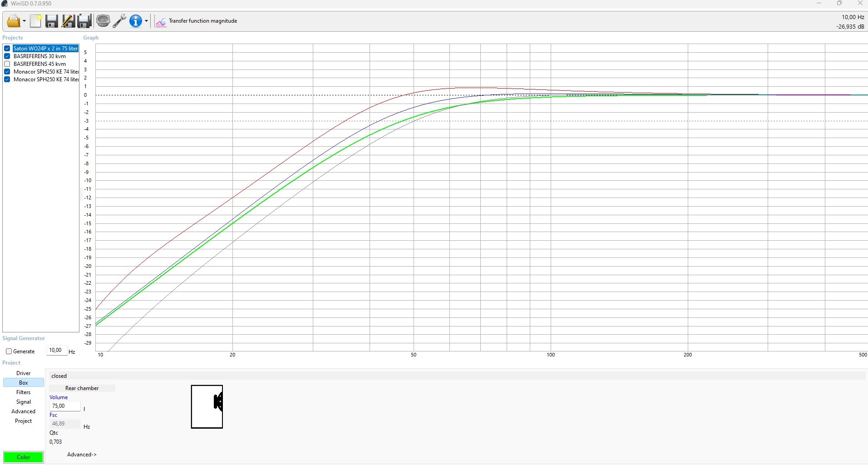Click the Rear chamber header
Viewport: 868px width, 465px height.
click(82, 388)
